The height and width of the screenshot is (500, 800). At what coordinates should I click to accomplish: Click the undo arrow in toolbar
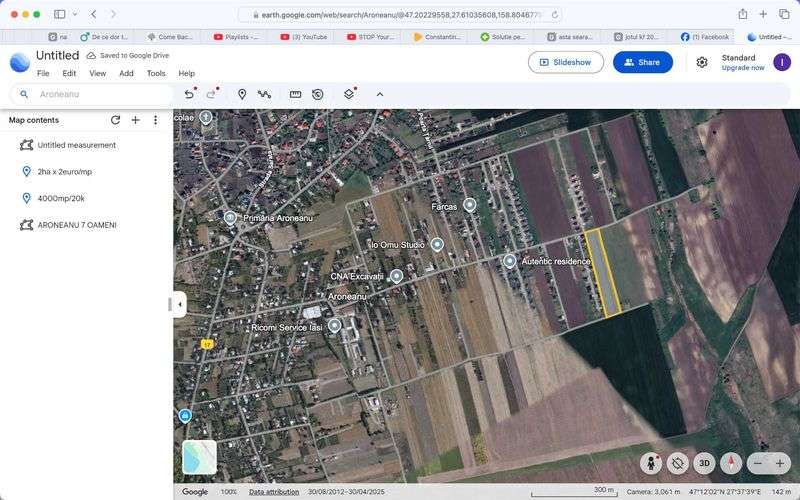(x=189, y=94)
